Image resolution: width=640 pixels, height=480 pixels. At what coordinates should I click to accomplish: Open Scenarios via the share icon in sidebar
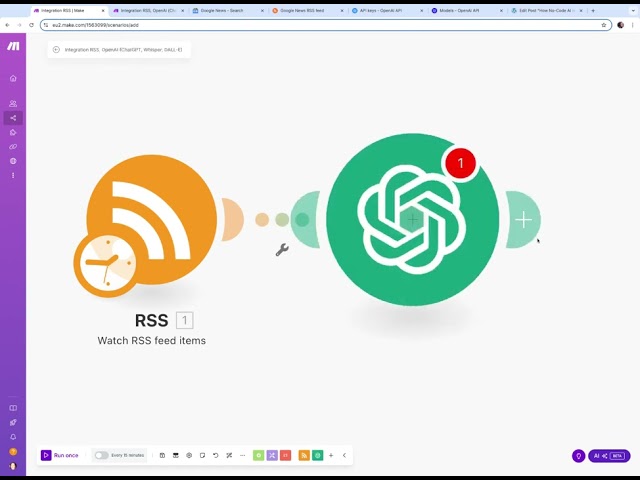click(13, 118)
